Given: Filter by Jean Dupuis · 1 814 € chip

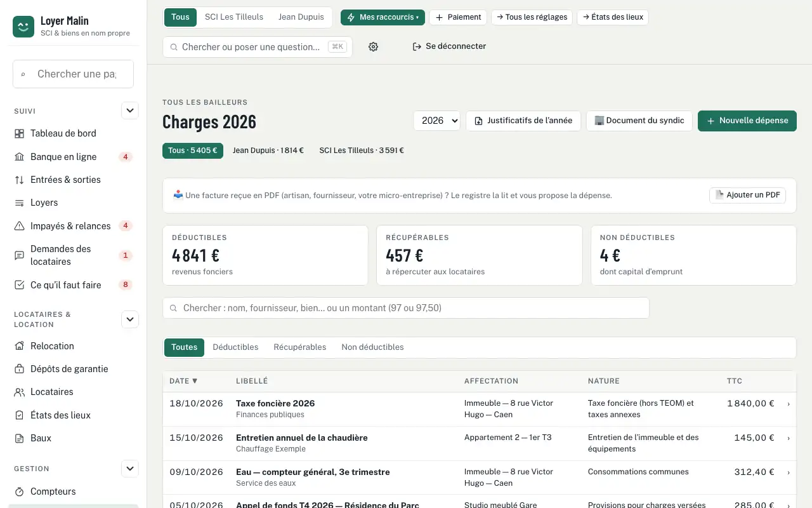Looking at the screenshot, I should click(268, 150).
